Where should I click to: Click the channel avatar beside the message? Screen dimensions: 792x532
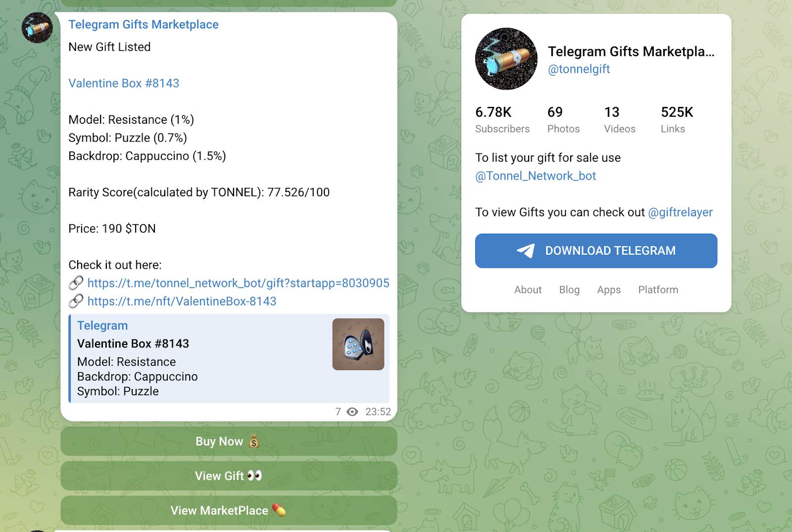pyautogui.click(x=37, y=28)
